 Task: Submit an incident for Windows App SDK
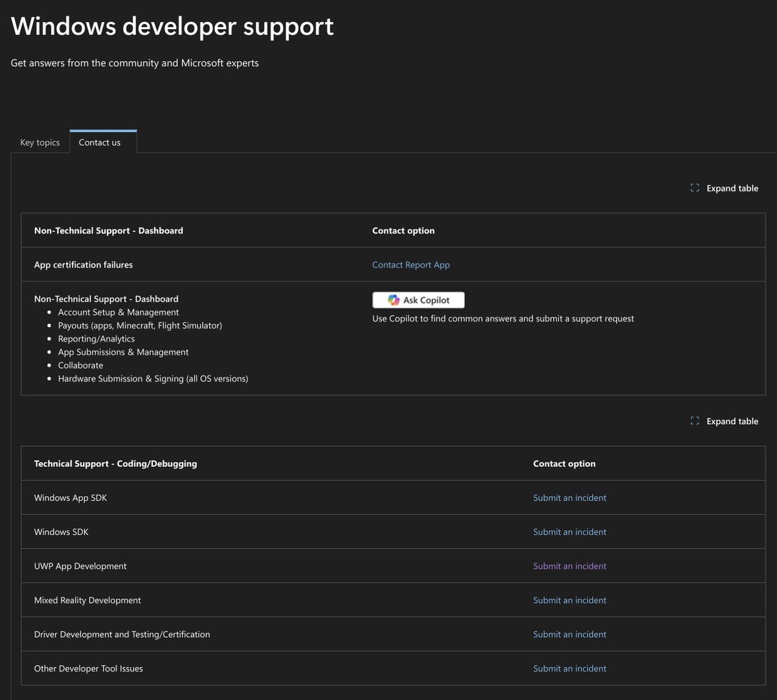click(x=570, y=498)
